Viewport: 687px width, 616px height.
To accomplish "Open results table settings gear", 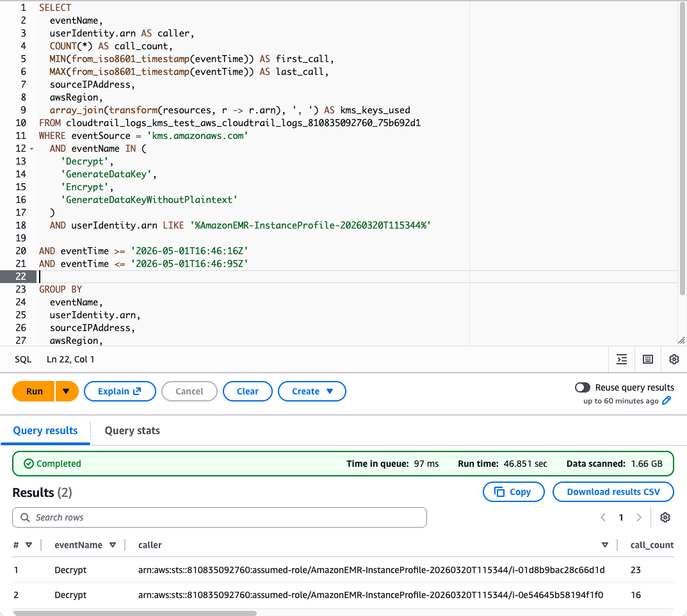I will coord(665,517).
